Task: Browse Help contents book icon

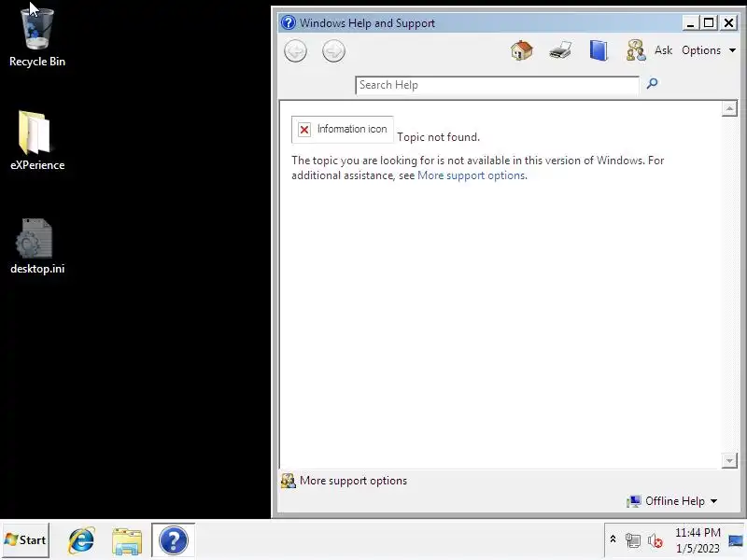Action: click(x=599, y=50)
